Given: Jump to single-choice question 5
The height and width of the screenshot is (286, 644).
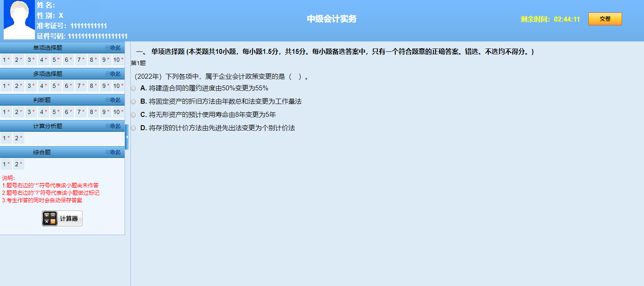Looking at the screenshot, I should 56,60.
